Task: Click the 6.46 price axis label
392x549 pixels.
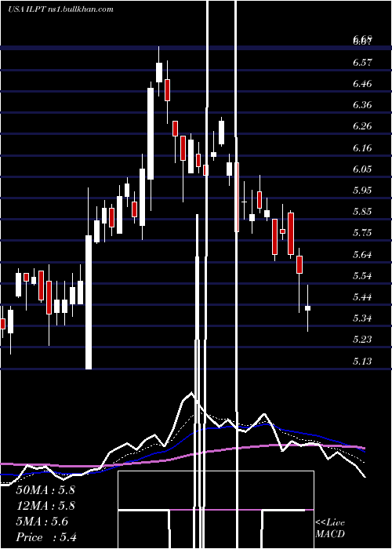Action: (x=362, y=84)
